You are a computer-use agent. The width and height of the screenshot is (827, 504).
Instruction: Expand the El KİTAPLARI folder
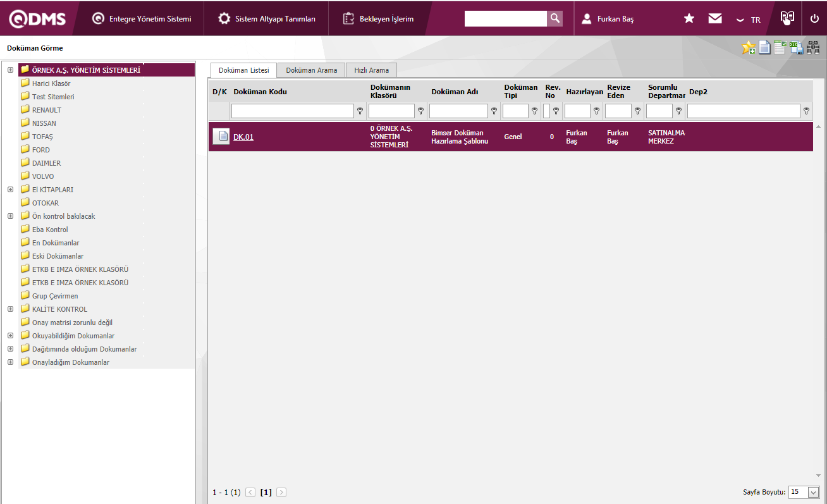pyautogui.click(x=10, y=189)
